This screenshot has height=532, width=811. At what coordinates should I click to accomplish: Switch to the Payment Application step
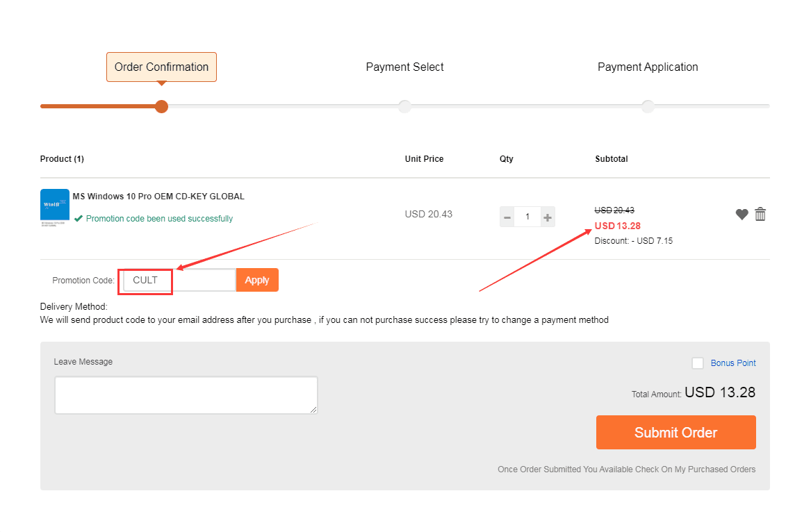tap(648, 67)
